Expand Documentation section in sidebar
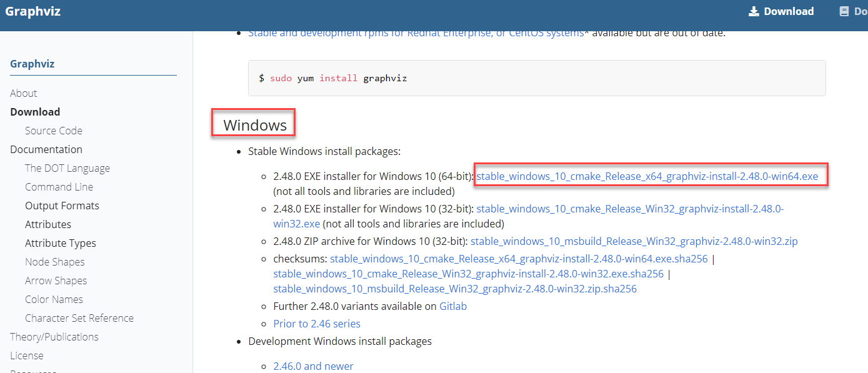Image resolution: width=868 pixels, height=373 pixels. (46, 149)
